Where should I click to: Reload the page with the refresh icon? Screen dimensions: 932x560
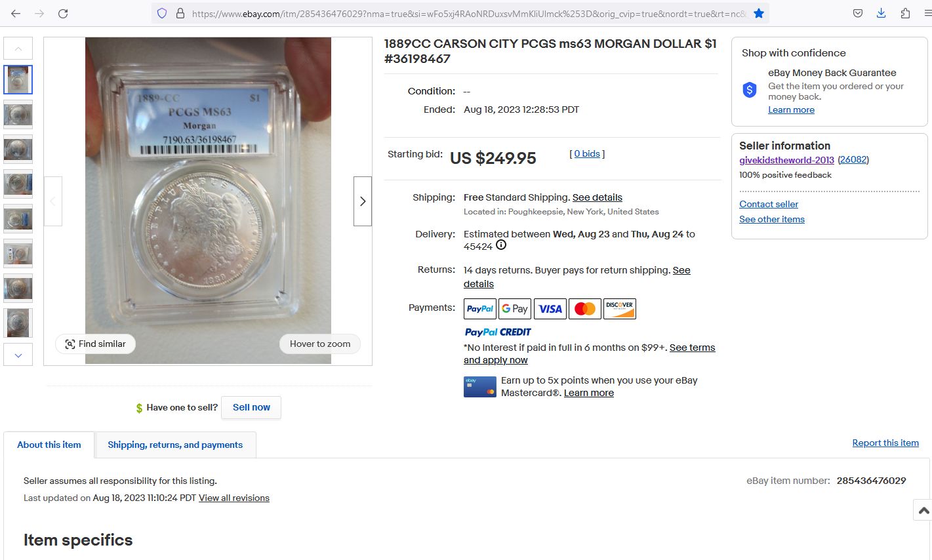point(63,13)
